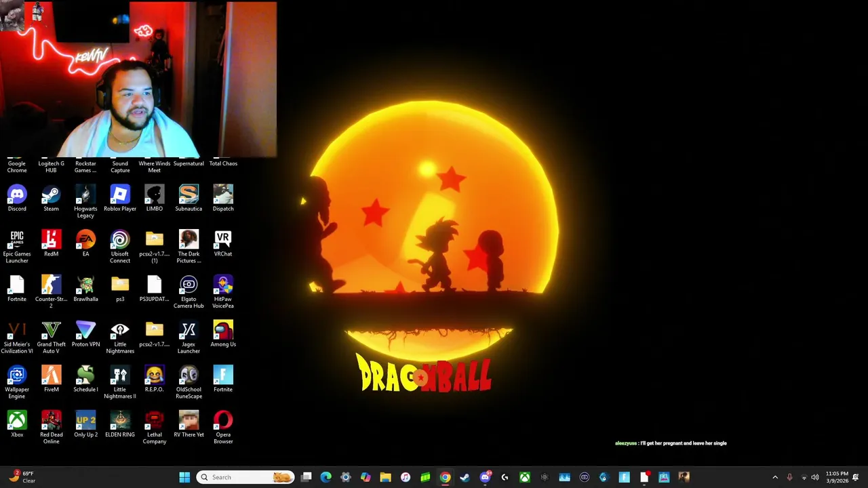Screen dimensions: 868x488
Task: Select the Little Nightmares icon
Action: (x=120, y=338)
